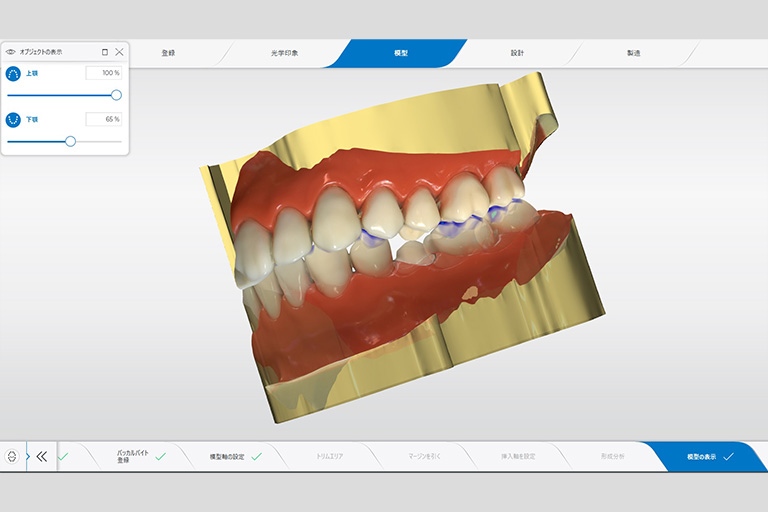Click the lower jaw opacity slider handle
This screenshot has width=768, height=512.
pos(70,141)
